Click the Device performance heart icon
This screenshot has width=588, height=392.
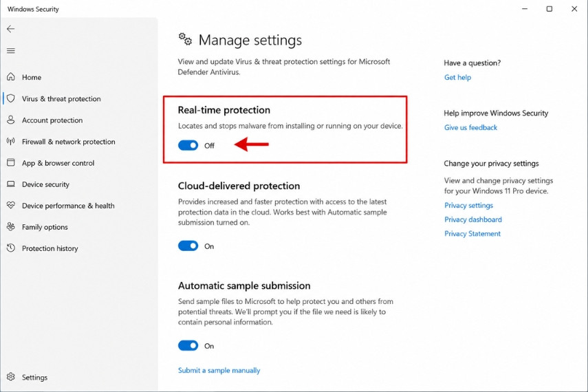(11, 205)
